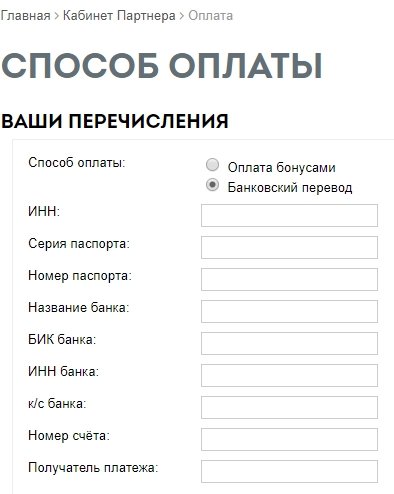Click the Получатель платежа field label
This screenshot has height=494, width=394.
pyautogui.click(x=93, y=468)
